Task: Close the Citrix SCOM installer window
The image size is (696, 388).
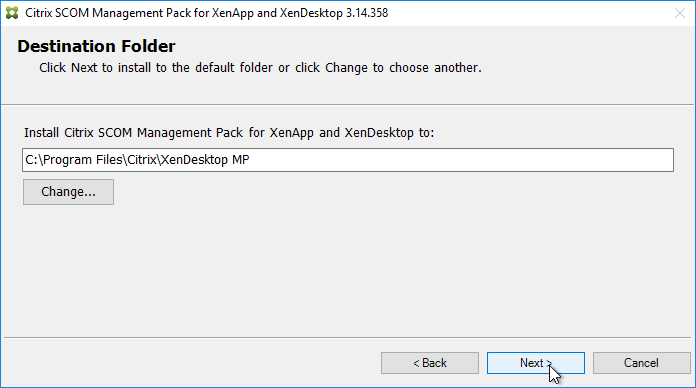Action: (x=680, y=13)
